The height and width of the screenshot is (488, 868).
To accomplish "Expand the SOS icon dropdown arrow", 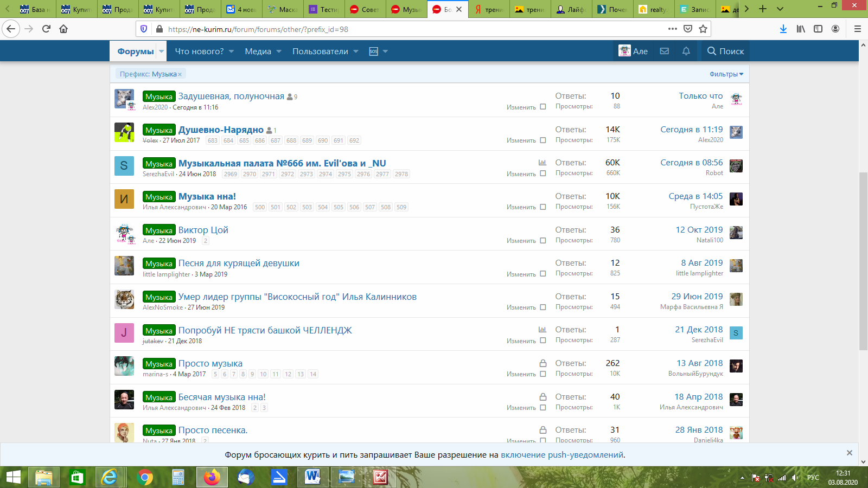I will click(386, 52).
